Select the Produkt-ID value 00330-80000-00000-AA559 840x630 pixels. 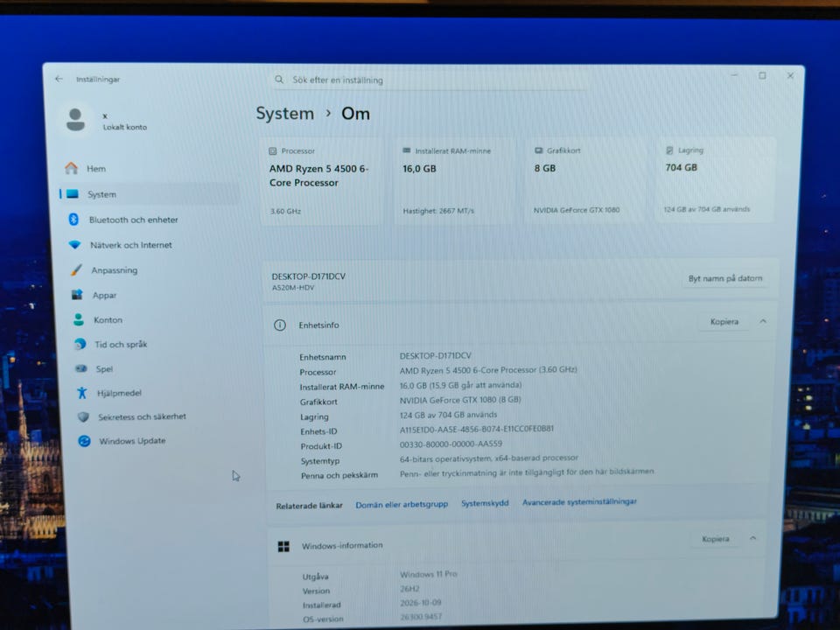point(451,444)
